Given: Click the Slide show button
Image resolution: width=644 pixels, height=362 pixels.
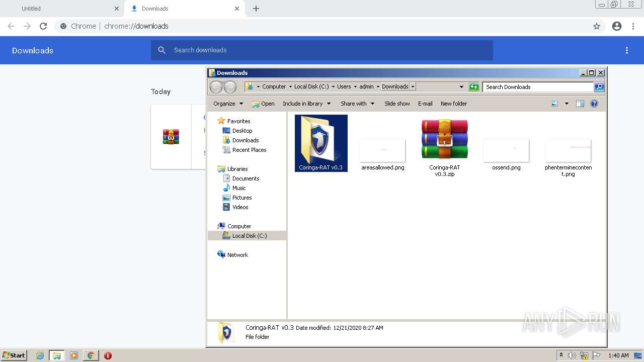Looking at the screenshot, I should [397, 104].
